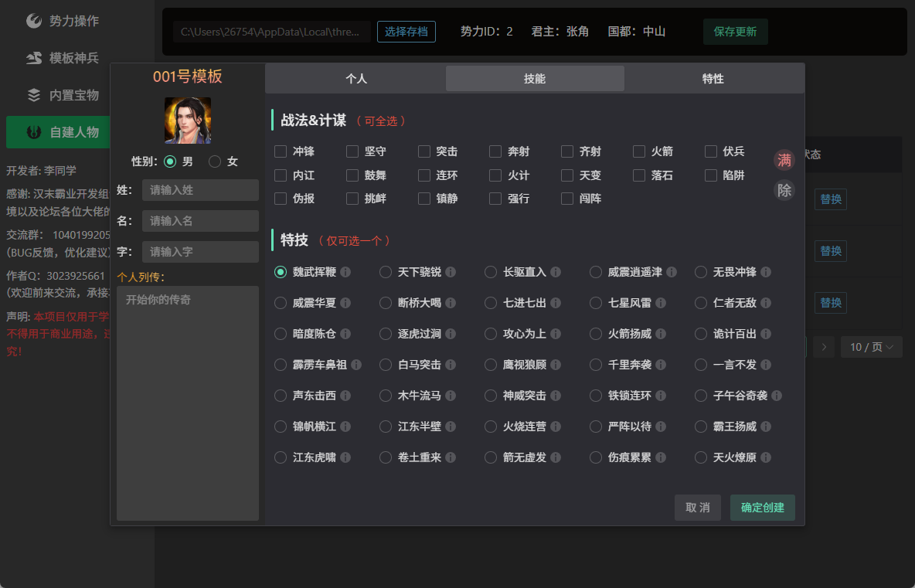Choose the 七进七出 special skill

click(x=491, y=303)
